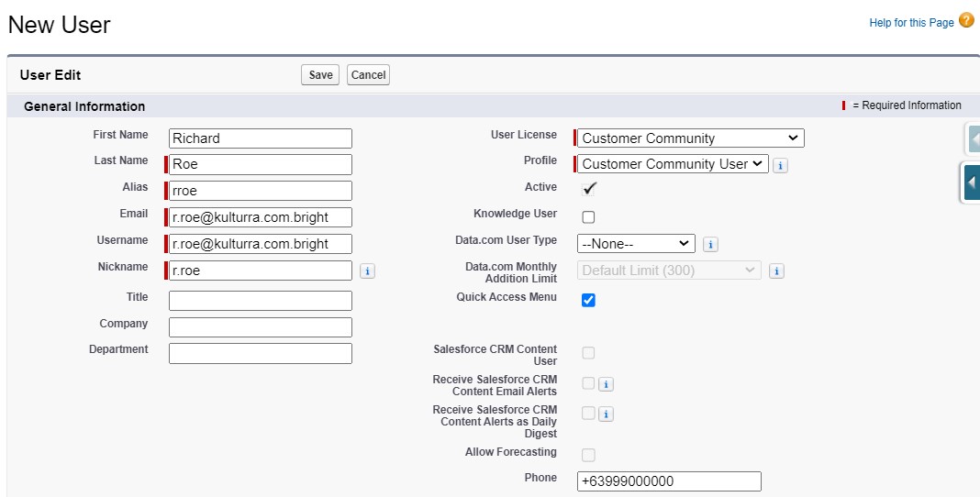980x497 pixels.
Task: Click the Phone number input field
Action: coord(670,481)
